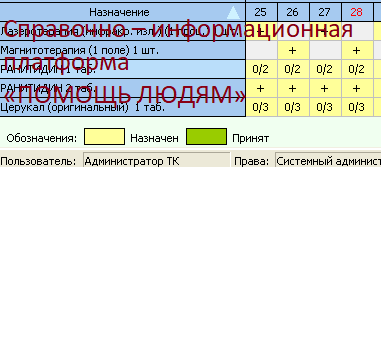This screenshot has height=363, width=381.
Task: Click Магнитотерапия plus cell for day 28
Action: [356, 50]
